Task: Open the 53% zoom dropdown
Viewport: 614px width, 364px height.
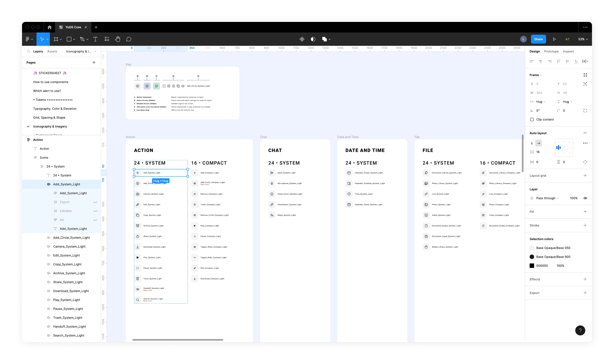Action: click(583, 39)
